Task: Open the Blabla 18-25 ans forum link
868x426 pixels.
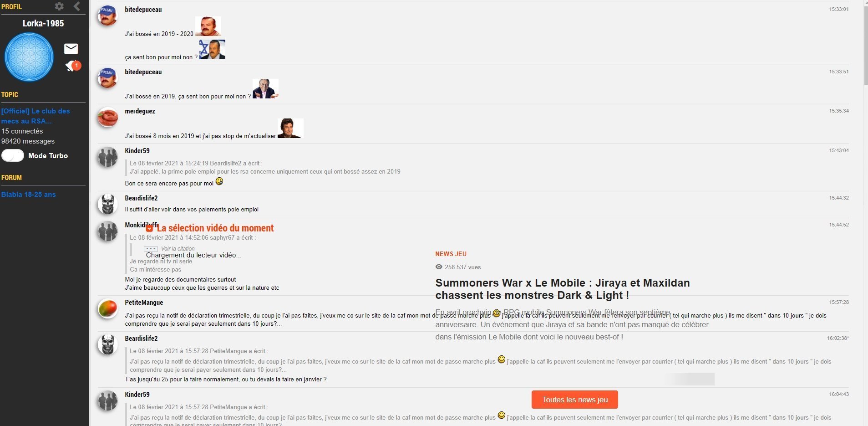Action: coord(29,194)
